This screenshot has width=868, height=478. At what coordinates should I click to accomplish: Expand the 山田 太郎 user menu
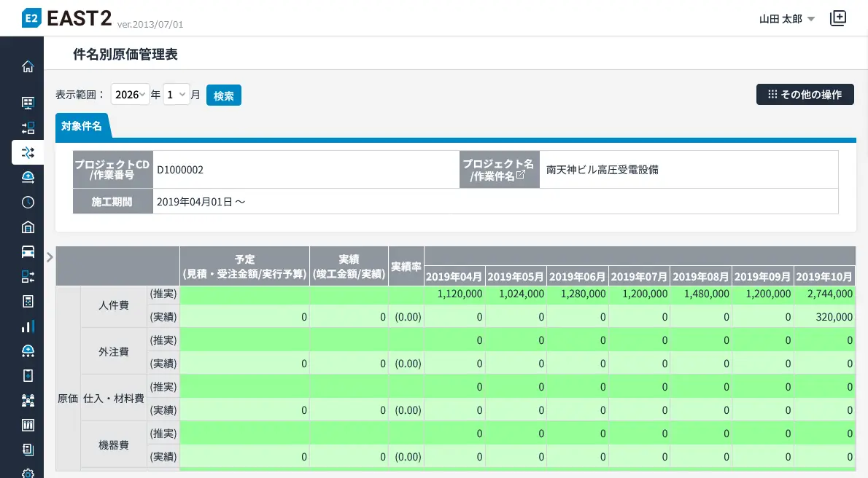[786, 20]
